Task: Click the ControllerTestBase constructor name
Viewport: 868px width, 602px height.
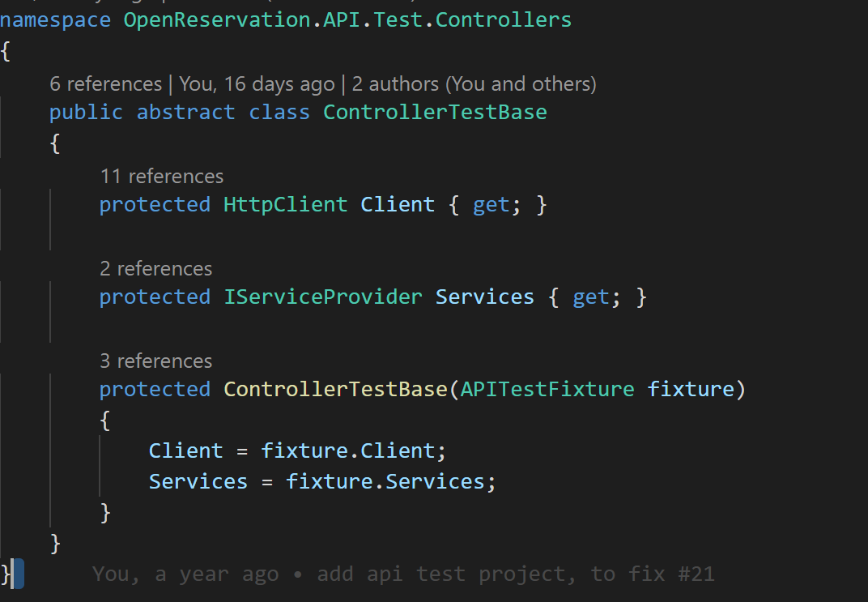Action: [x=335, y=390]
